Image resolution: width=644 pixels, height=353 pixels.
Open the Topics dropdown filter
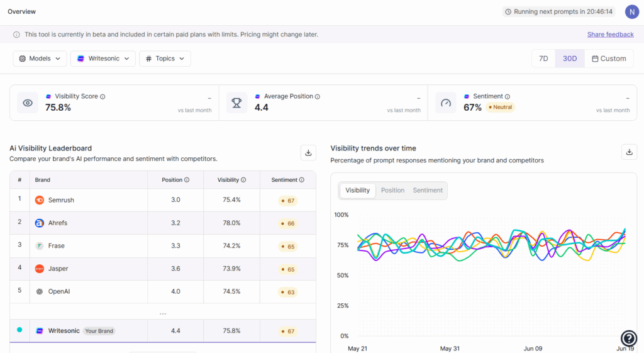[165, 59]
